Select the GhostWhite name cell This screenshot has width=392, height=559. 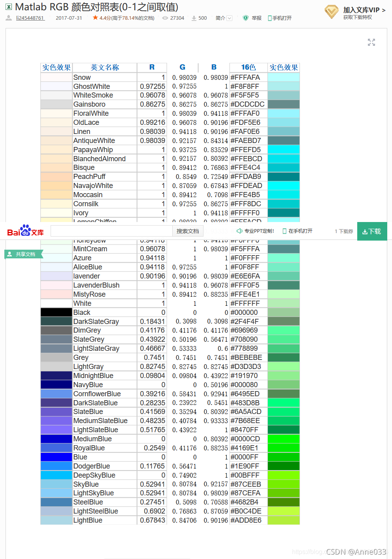click(x=105, y=86)
